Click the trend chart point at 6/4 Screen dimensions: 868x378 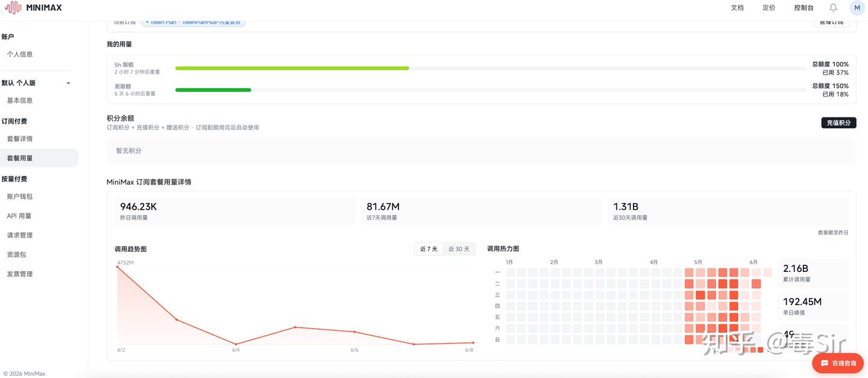[x=236, y=344]
